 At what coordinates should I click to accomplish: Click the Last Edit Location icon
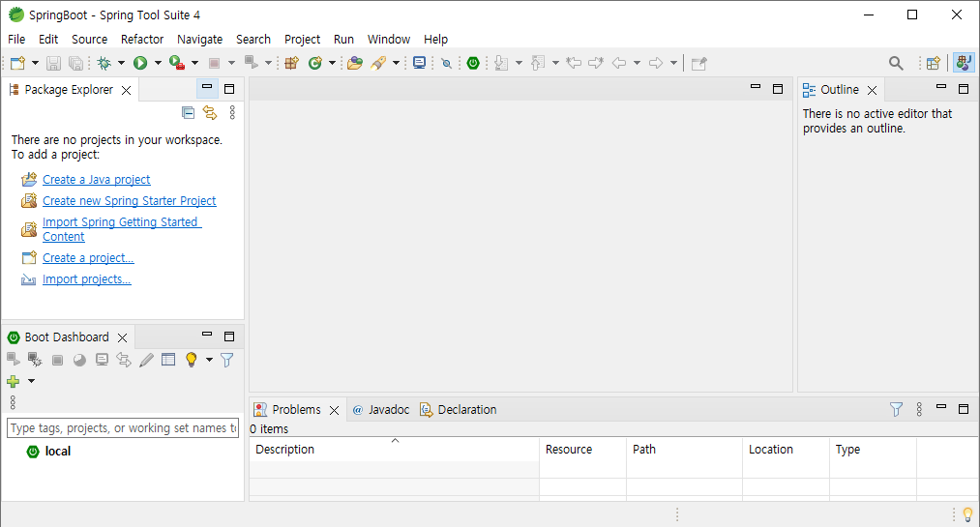point(574,63)
